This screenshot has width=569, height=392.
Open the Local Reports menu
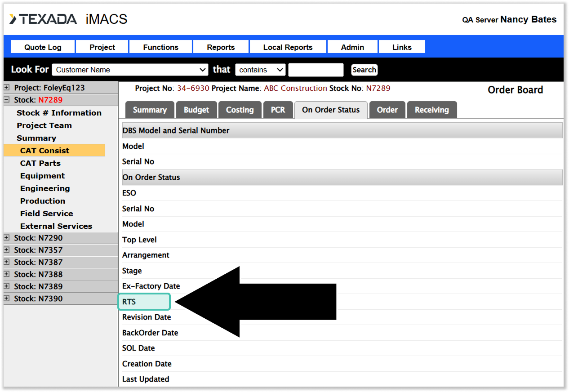coord(288,47)
